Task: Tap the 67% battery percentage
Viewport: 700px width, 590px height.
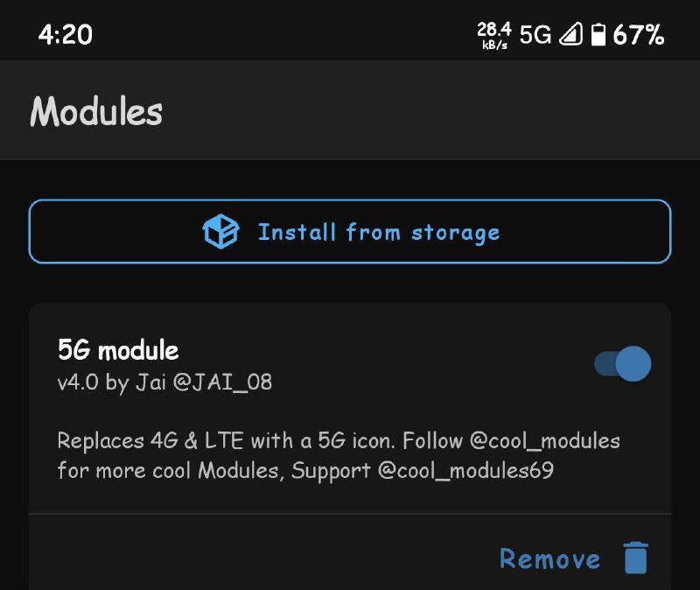Action: [x=639, y=34]
